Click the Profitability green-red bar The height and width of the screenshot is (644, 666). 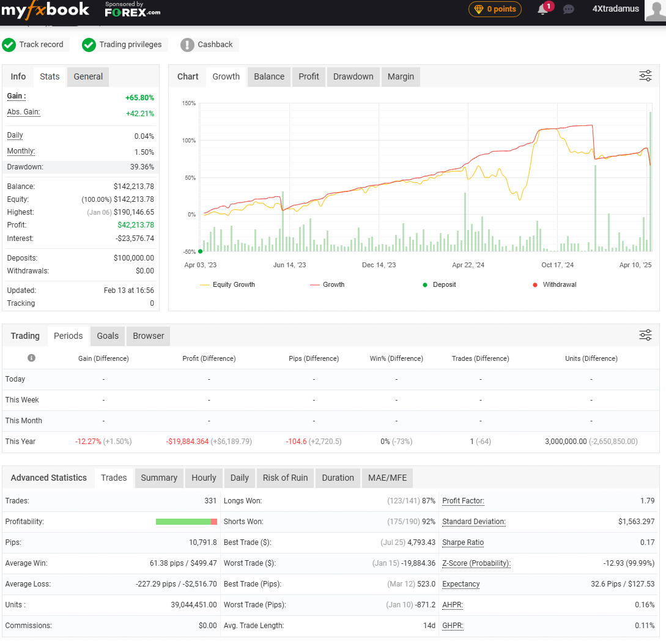point(187,522)
